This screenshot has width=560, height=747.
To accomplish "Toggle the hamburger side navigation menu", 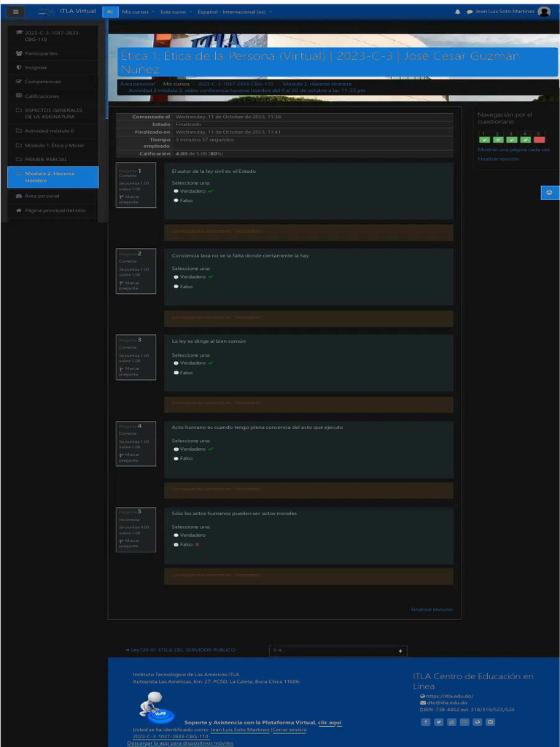I will [16, 12].
